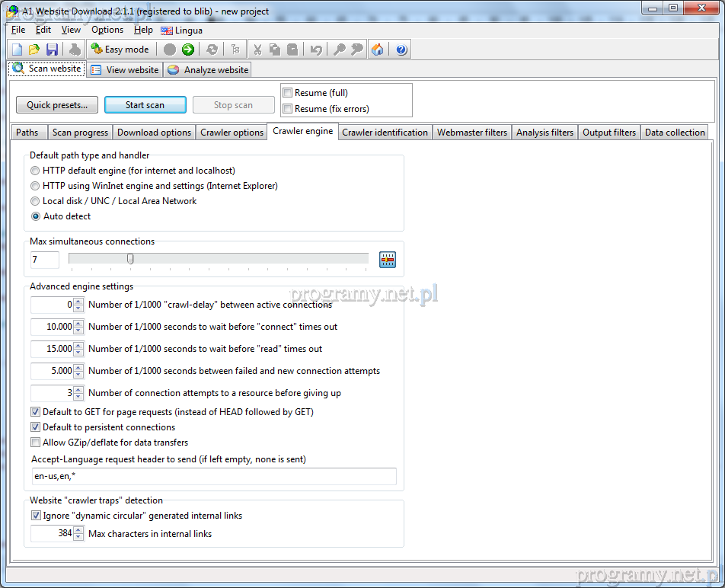Click the Max simultaneous connections slider handle
This screenshot has width=725, height=588.
point(130,259)
